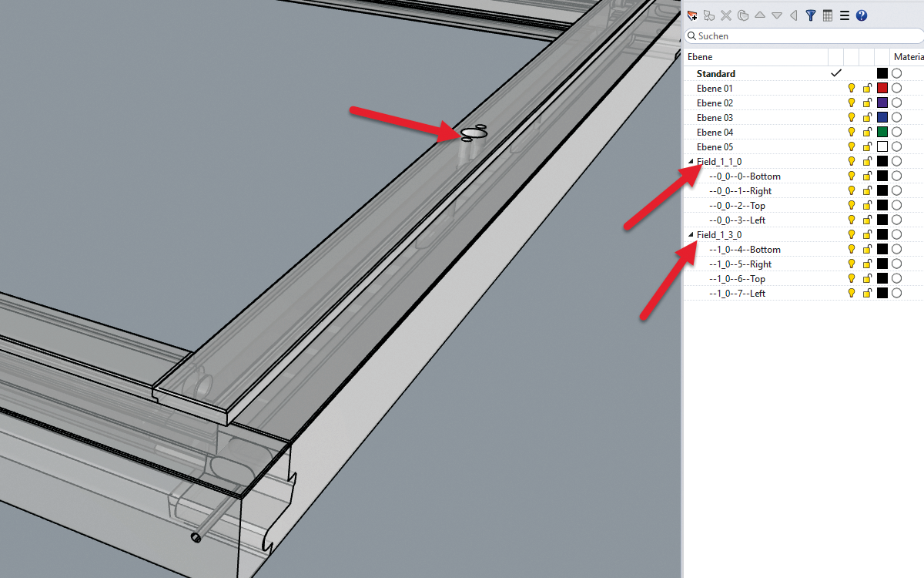Hide the --1_0--5--Right layer
924x578 pixels.
point(852,264)
